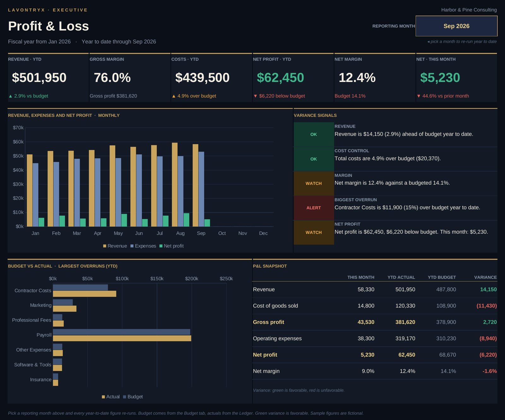
Task: Click the 'Contractor Costs is $11,900' alert message
Action: (407, 207)
